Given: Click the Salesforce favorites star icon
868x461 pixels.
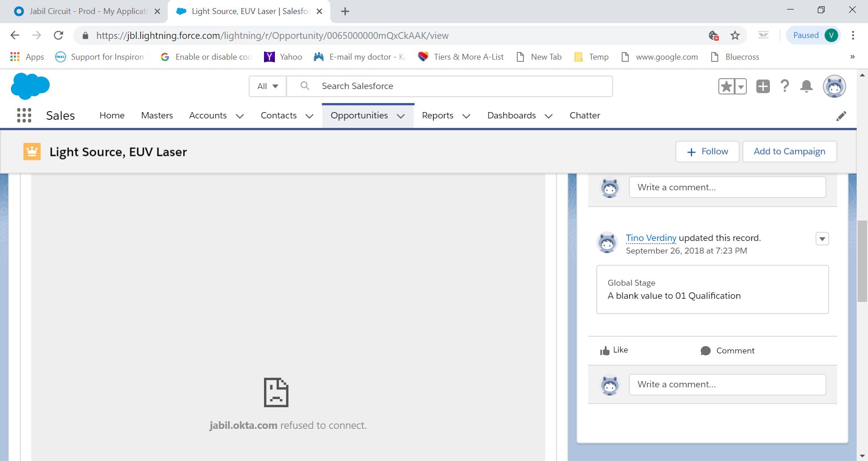Looking at the screenshot, I should click(x=726, y=86).
